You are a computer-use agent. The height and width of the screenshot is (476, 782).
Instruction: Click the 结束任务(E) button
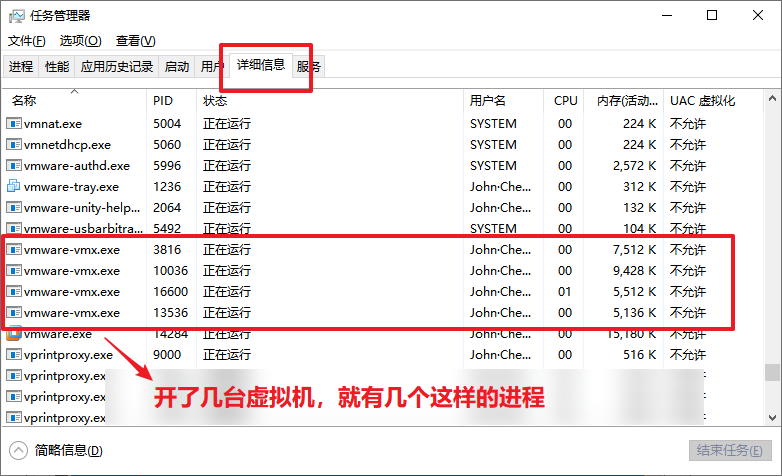pyautogui.click(x=730, y=451)
